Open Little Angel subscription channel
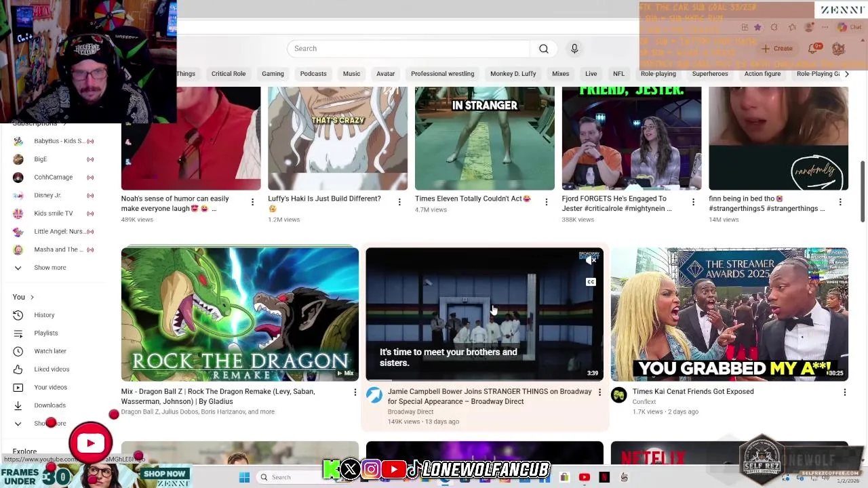This screenshot has width=868, height=488. click(53, 232)
